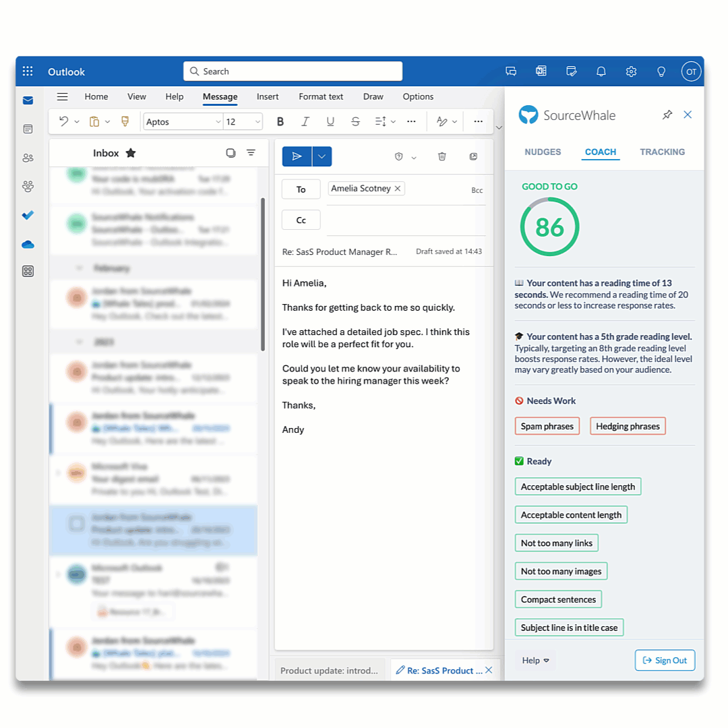Viewport: 728px width, 728px height.
Task: Click the Hedging phrases tag
Action: coord(628,426)
